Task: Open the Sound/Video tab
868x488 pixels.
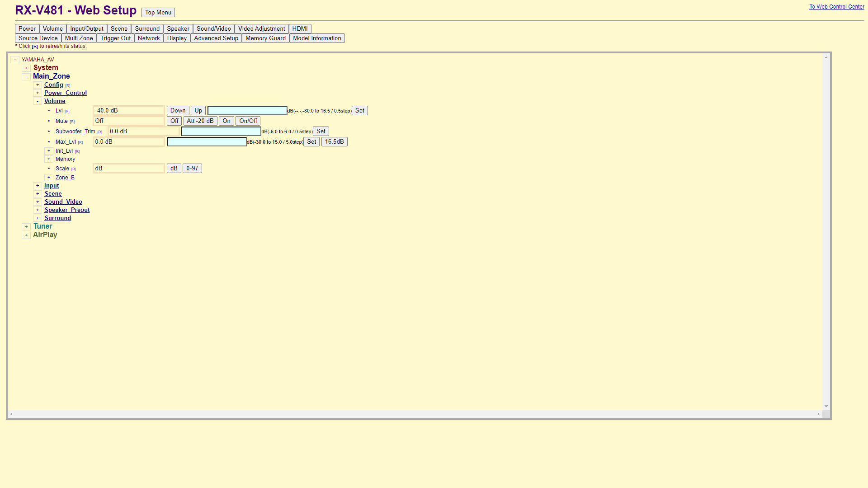Action: pos(214,29)
